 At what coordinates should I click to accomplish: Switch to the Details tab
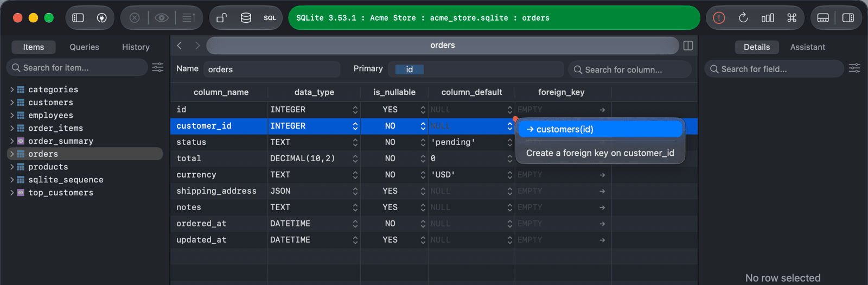757,47
